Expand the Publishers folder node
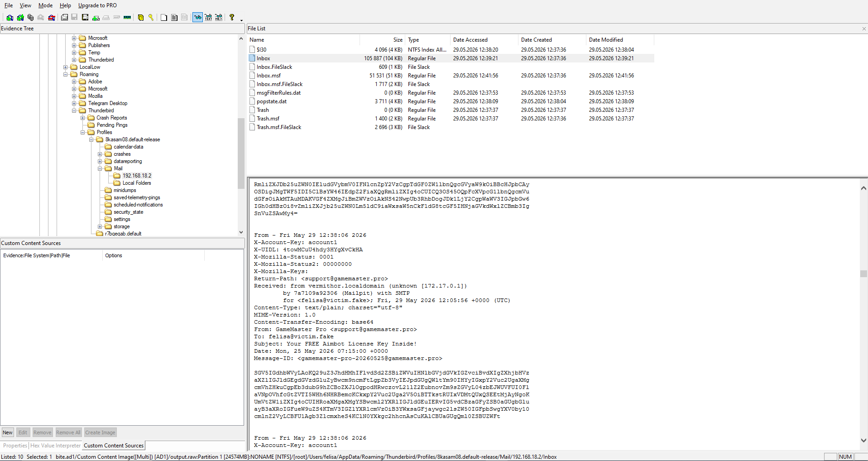Viewport: 868px width, 461px height. 74,45
